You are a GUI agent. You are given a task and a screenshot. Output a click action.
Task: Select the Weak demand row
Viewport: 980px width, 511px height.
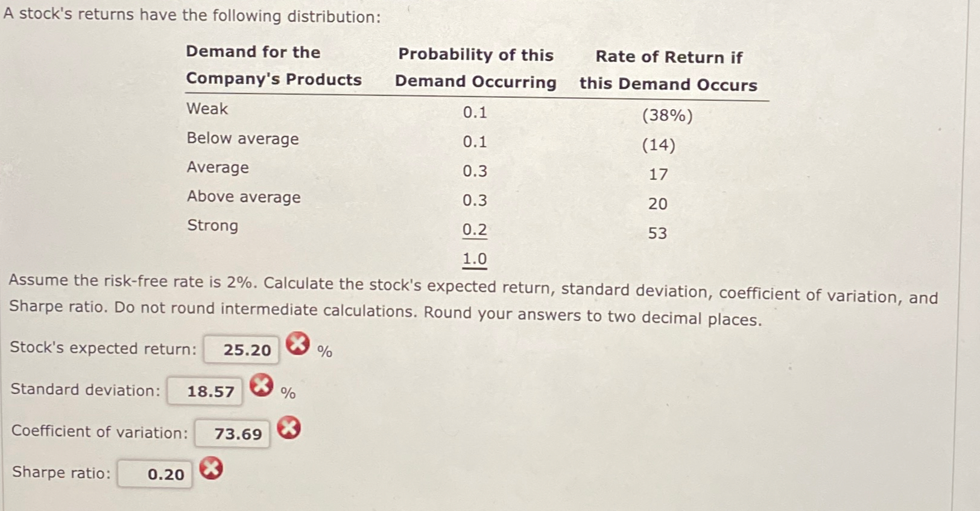click(x=206, y=109)
